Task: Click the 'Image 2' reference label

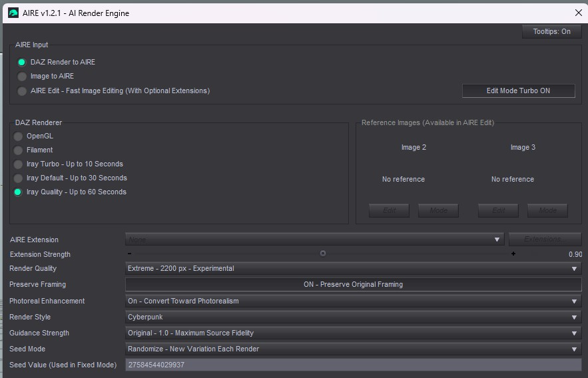Action: coord(414,147)
